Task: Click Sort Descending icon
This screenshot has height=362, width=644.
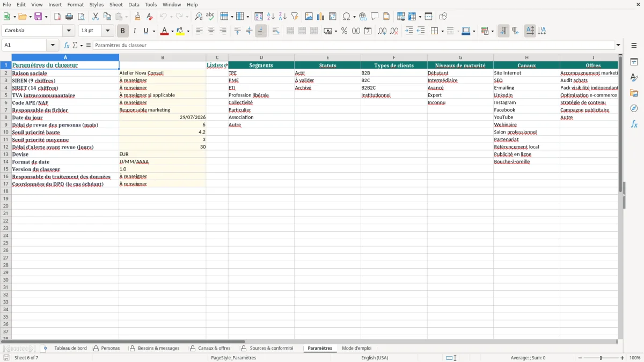Action: point(283,17)
